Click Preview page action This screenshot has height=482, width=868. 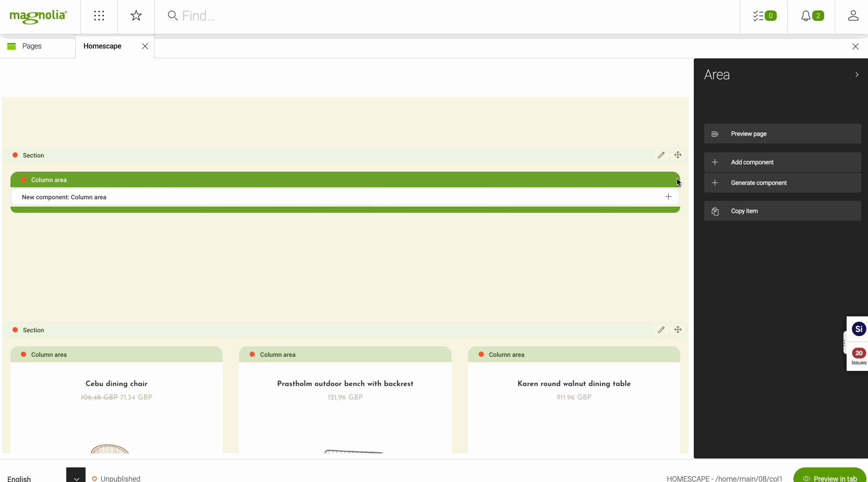(782, 134)
